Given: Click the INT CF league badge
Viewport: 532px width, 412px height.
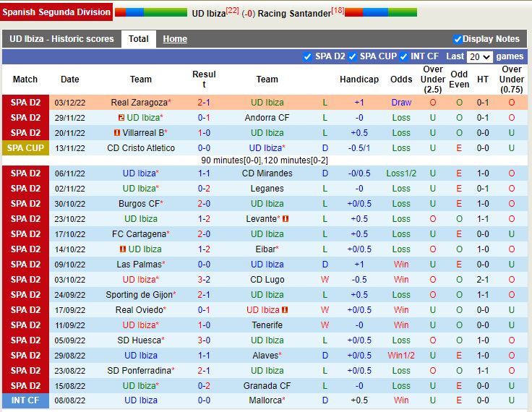Looking at the screenshot, I should click(25, 400).
